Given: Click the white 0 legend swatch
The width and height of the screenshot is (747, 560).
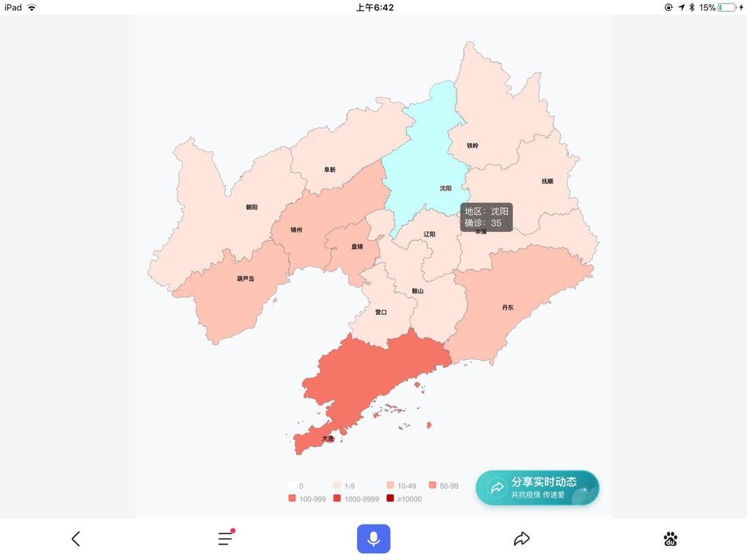Looking at the screenshot, I should pos(291,485).
